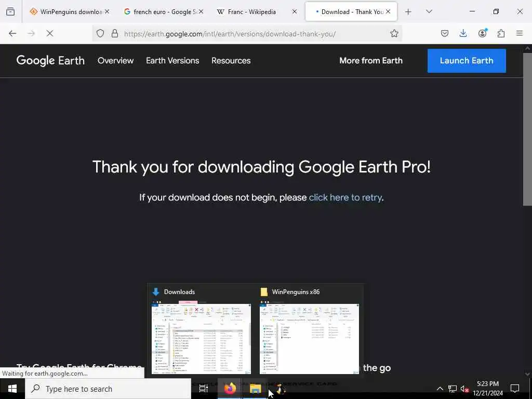
Task: Open the Firefox downloads panel
Action: tap(463, 33)
